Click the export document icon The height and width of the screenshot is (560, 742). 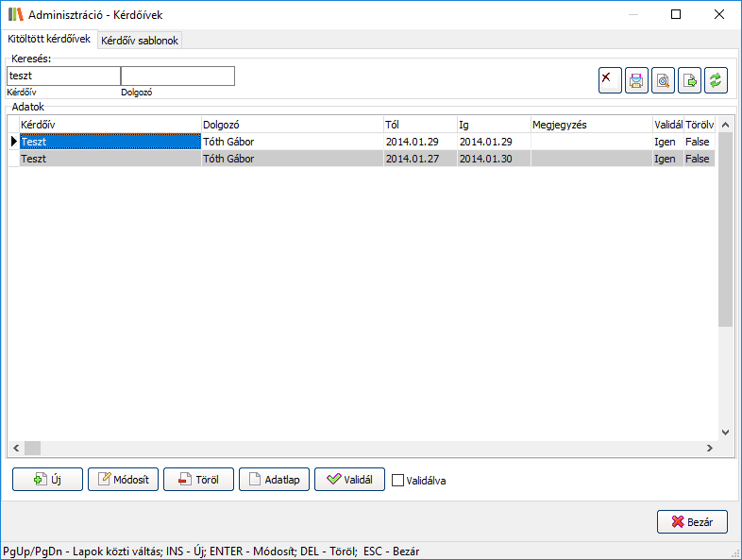tap(689, 81)
